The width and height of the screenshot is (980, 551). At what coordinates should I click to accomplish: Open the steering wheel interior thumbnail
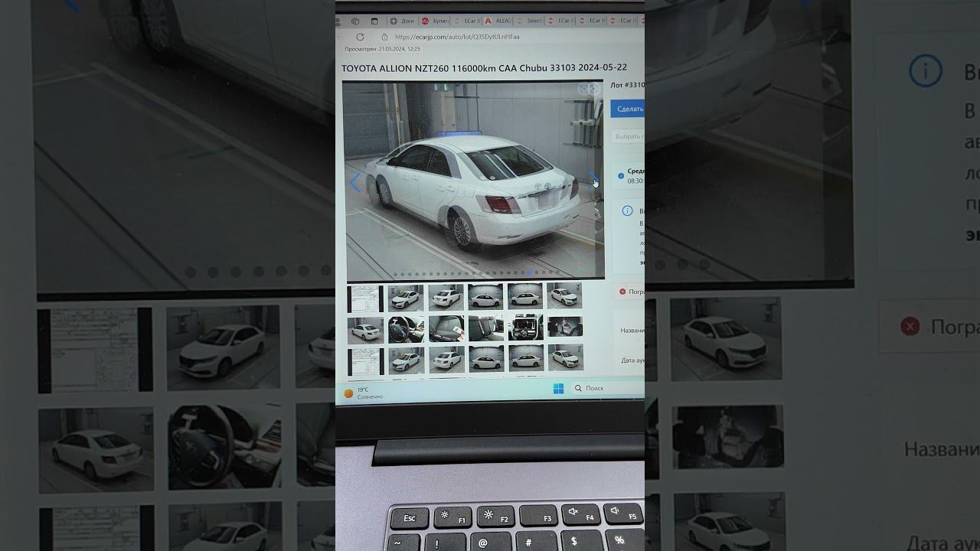point(406,329)
